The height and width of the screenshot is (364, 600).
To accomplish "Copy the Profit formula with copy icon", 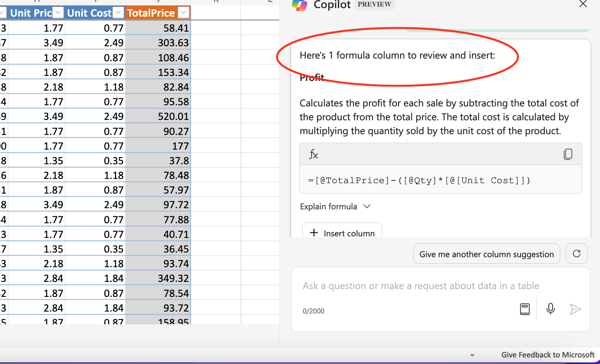I will click(x=568, y=154).
